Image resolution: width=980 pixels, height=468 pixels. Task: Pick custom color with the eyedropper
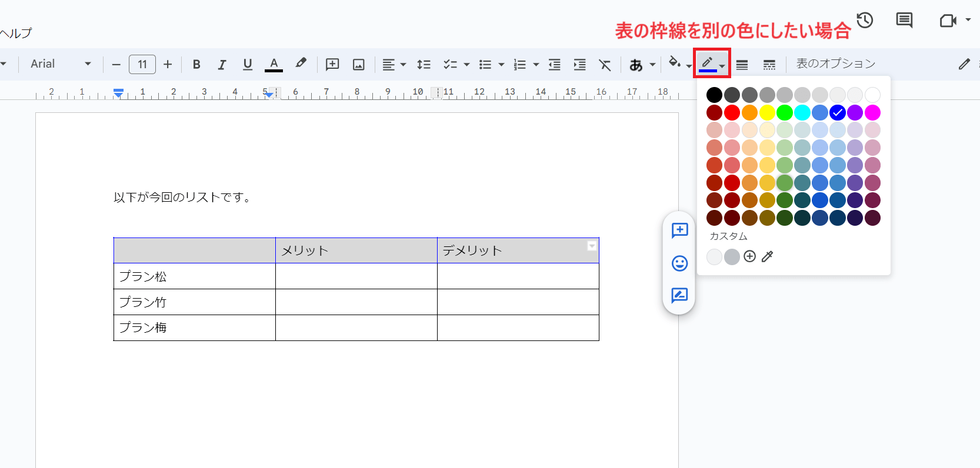767,256
